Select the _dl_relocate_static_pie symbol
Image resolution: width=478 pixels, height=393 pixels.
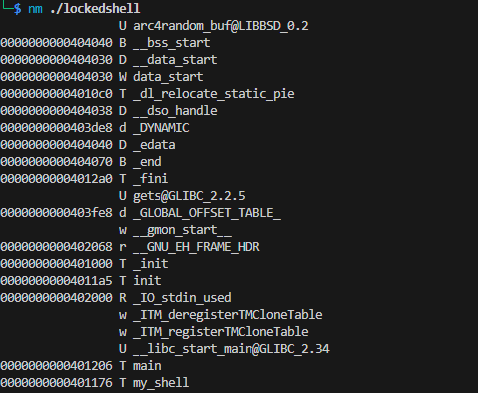tap(214, 94)
